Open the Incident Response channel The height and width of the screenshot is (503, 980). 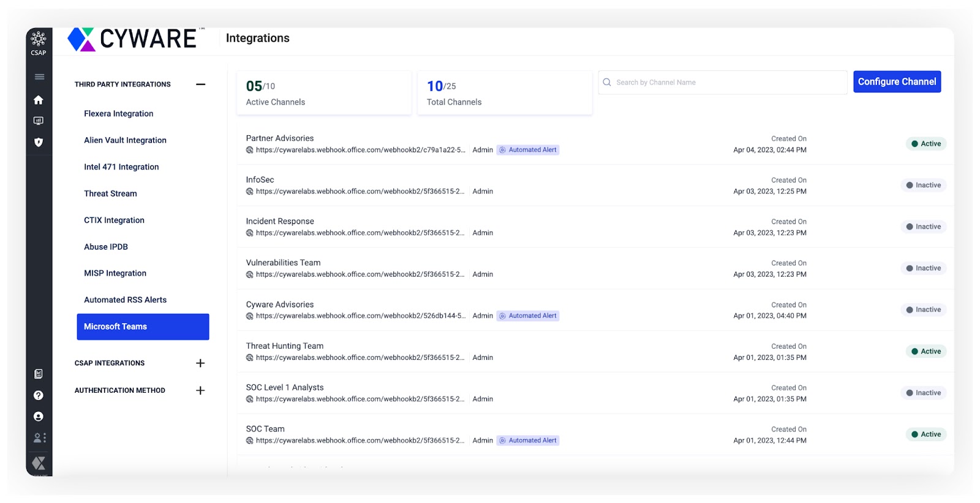[x=280, y=222]
